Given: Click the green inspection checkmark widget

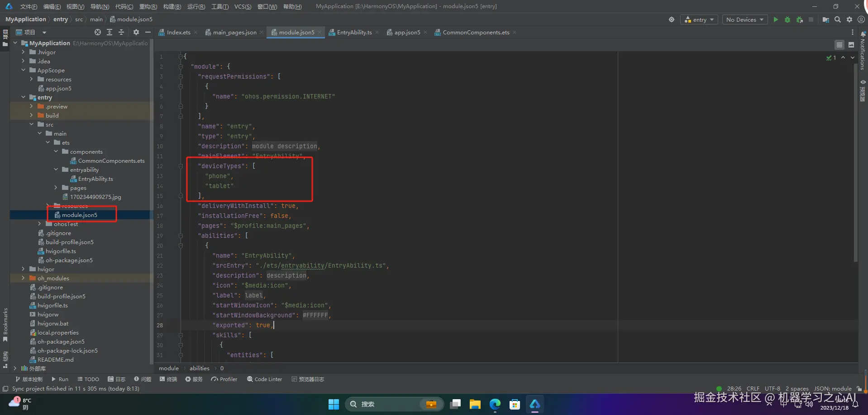Looking at the screenshot, I should coord(831,57).
